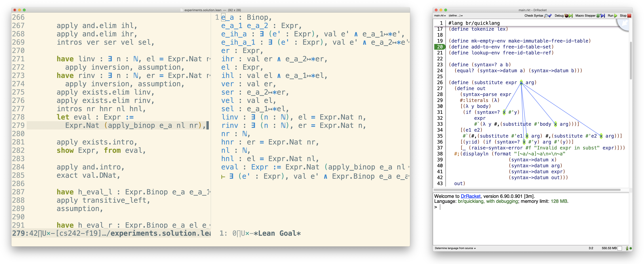The height and width of the screenshot is (264, 644).
Task: Click the Check Syntax magnifier icon in DrRacket
Action: tap(546, 16)
